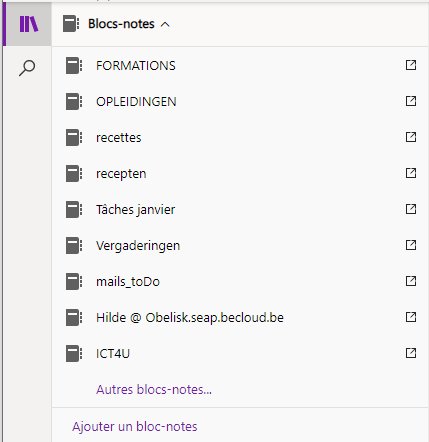Select the recepten notebook

240,173
